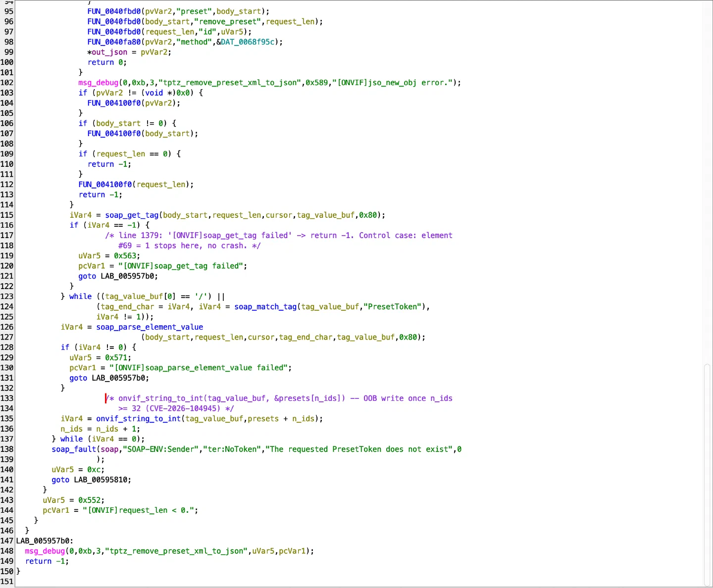Viewport: 713px width, 588px height.
Task: Click goto LAB_00595810 on line 141
Action: (92, 480)
